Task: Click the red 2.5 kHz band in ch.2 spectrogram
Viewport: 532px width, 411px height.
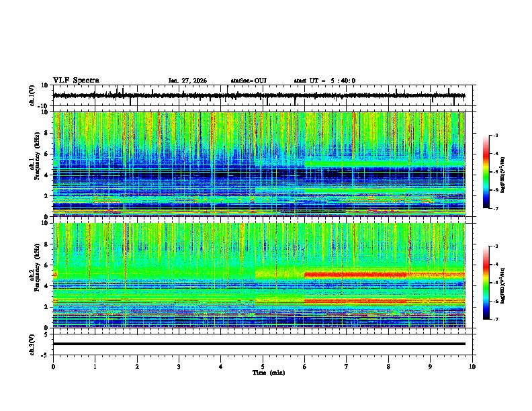Action: pyautogui.click(x=355, y=301)
